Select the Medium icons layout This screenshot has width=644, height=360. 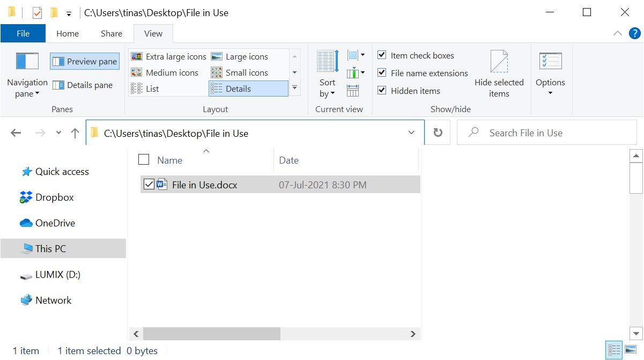166,72
